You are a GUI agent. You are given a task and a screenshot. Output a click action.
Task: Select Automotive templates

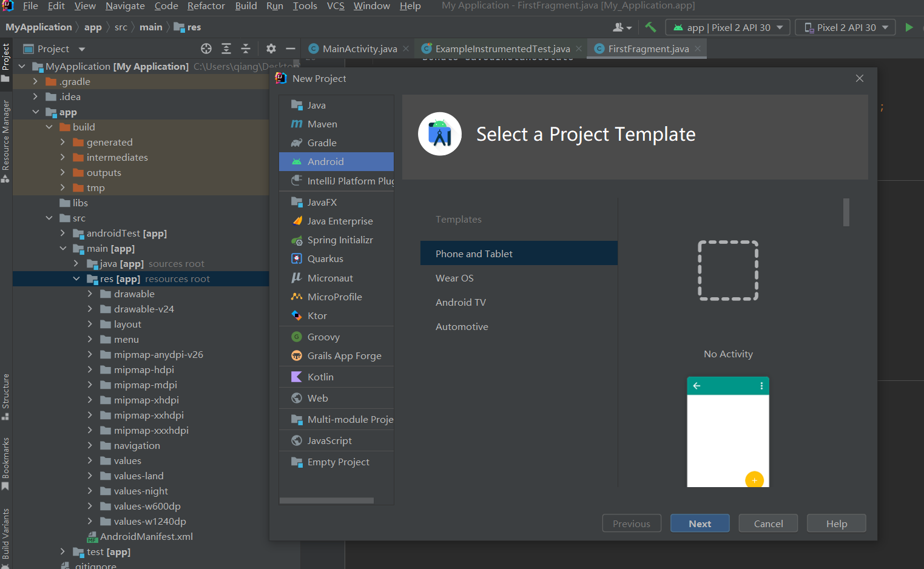point(519,326)
